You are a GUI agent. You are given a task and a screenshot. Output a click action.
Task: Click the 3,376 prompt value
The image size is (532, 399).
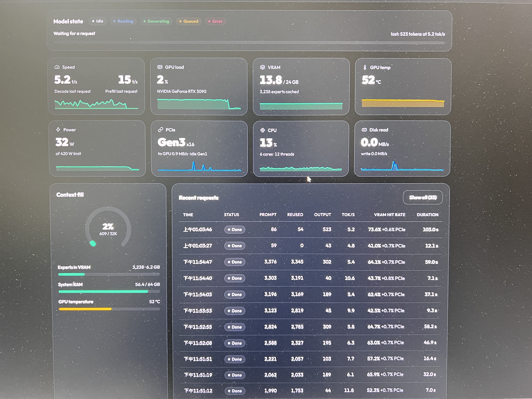(x=270, y=262)
